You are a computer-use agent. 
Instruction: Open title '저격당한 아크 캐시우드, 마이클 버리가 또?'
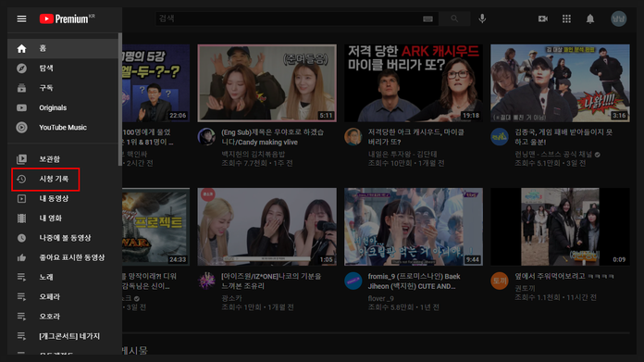[x=416, y=137]
